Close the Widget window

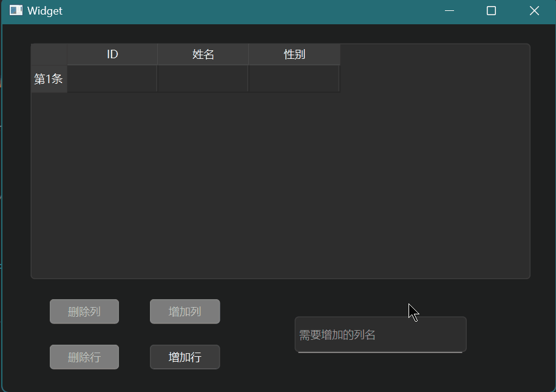pyautogui.click(x=534, y=11)
